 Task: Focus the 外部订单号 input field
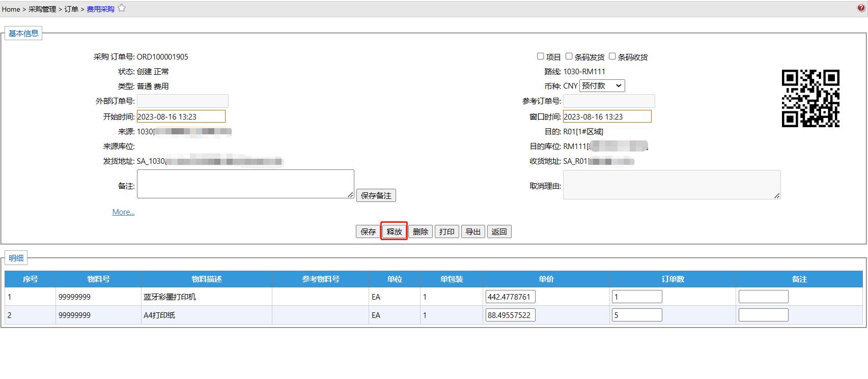tap(182, 101)
